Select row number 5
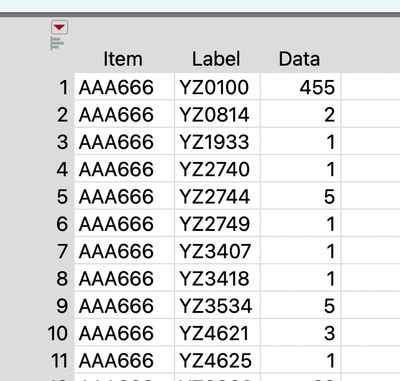400x381 pixels. (x=62, y=196)
